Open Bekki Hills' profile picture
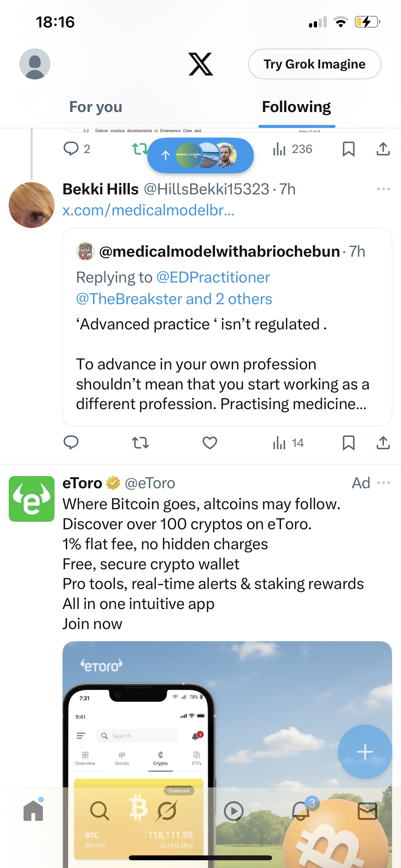This screenshot has height=868, width=401. pos(32,205)
